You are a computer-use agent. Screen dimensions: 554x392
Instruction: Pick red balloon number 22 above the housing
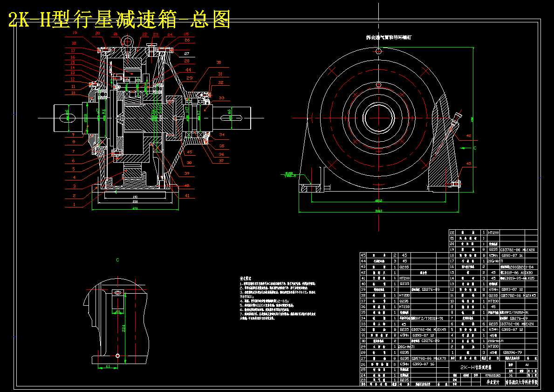click(x=144, y=34)
